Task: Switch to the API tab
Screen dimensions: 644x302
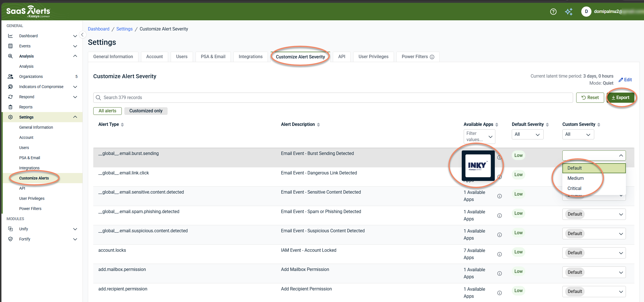Action: click(342, 57)
